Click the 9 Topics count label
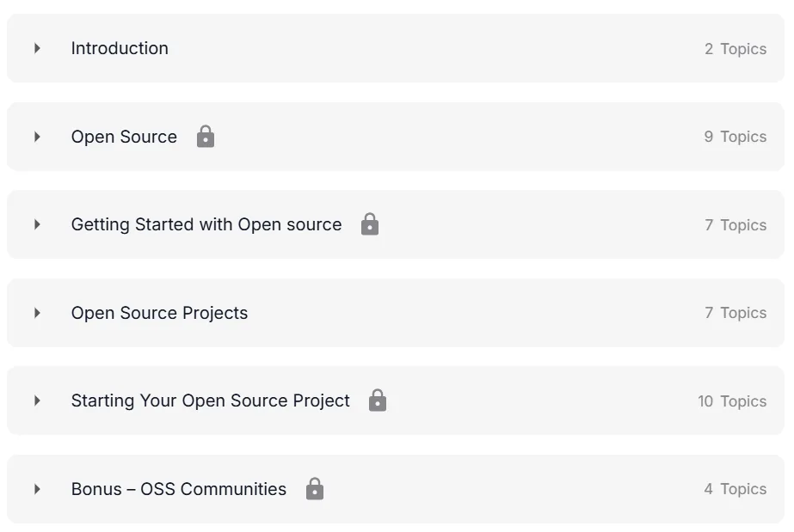The height and width of the screenshot is (532, 794). tap(736, 137)
